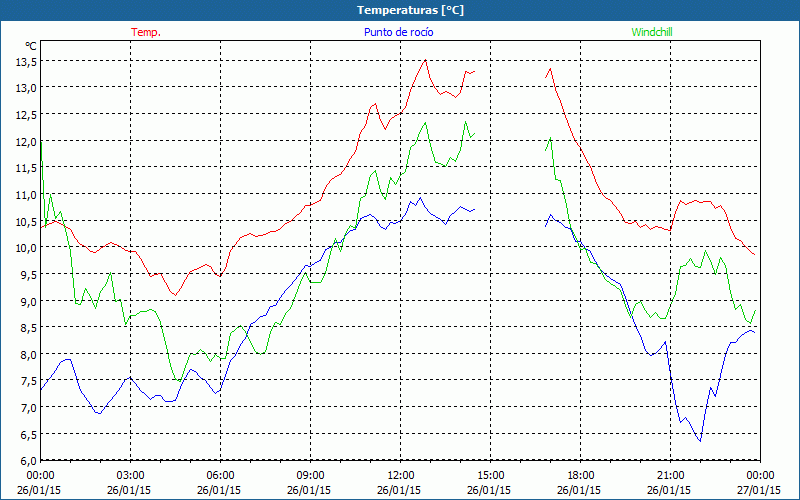Click the 'Temperaturas [°C]' chart title
The width and height of the screenshot is (800, 500).
pos(410,10)
